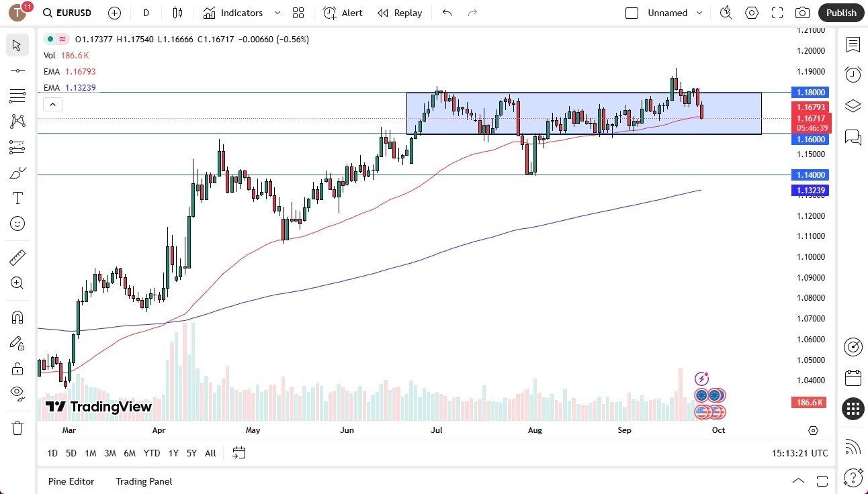The image size is (868, 494).
Task: Enter fullscreen mode from the top toolbar
Action: (x=777, y=12)
